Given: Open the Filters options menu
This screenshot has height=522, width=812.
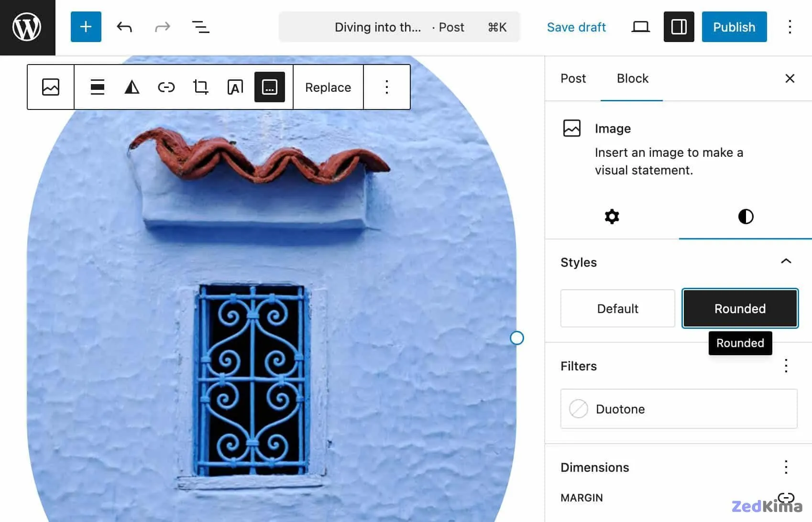Looking at the screenshot, I should point(786,366).
